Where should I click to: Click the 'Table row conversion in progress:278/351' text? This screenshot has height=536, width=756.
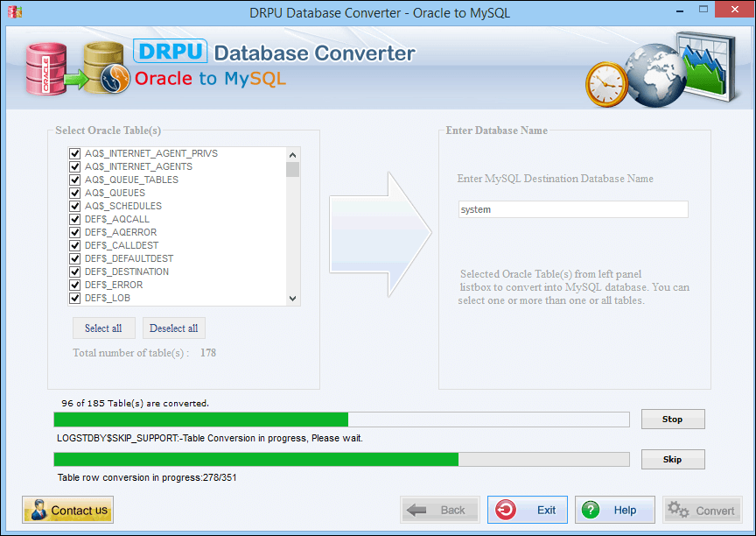147,477
